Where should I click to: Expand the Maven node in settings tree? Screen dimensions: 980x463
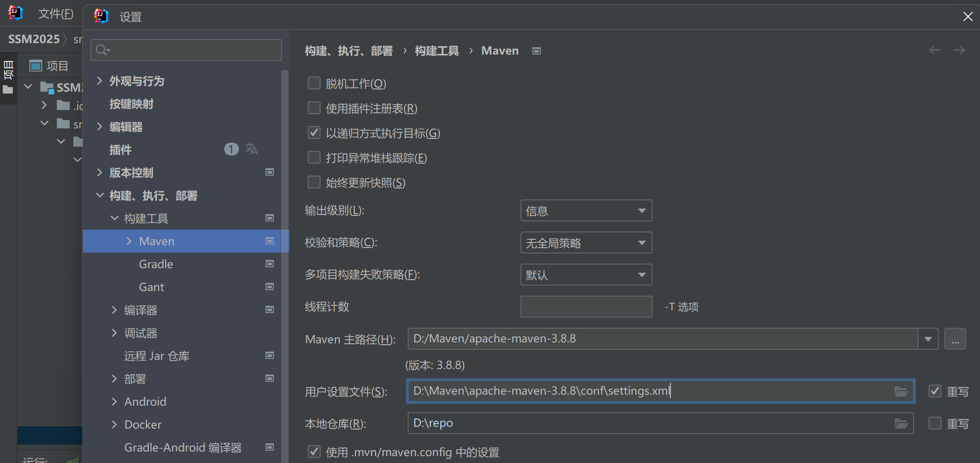click(129, 241)
